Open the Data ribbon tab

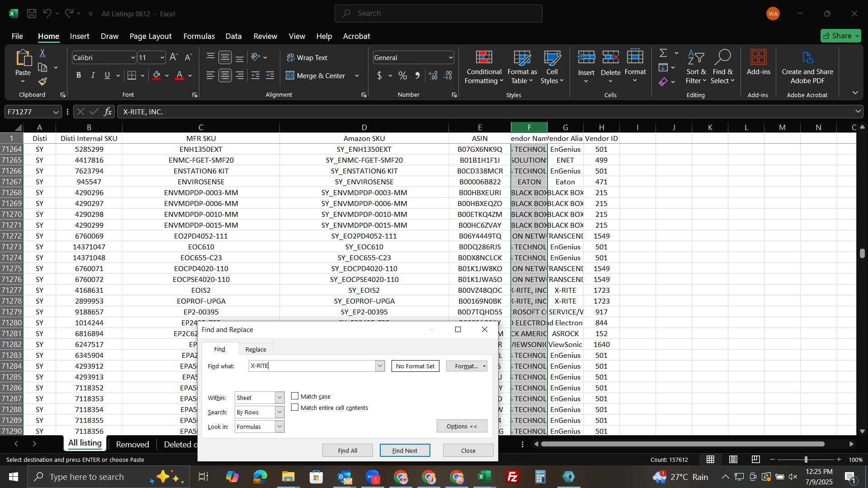click(233, 36)
